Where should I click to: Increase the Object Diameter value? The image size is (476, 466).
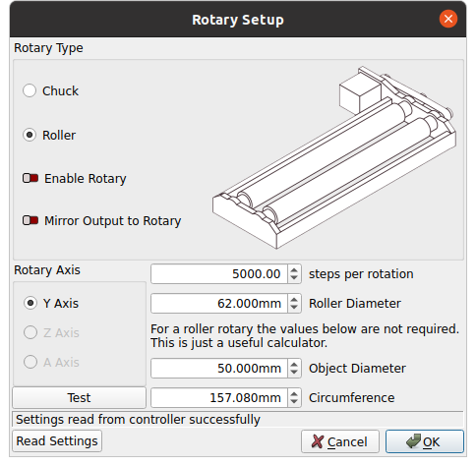(x=294, y=364)
